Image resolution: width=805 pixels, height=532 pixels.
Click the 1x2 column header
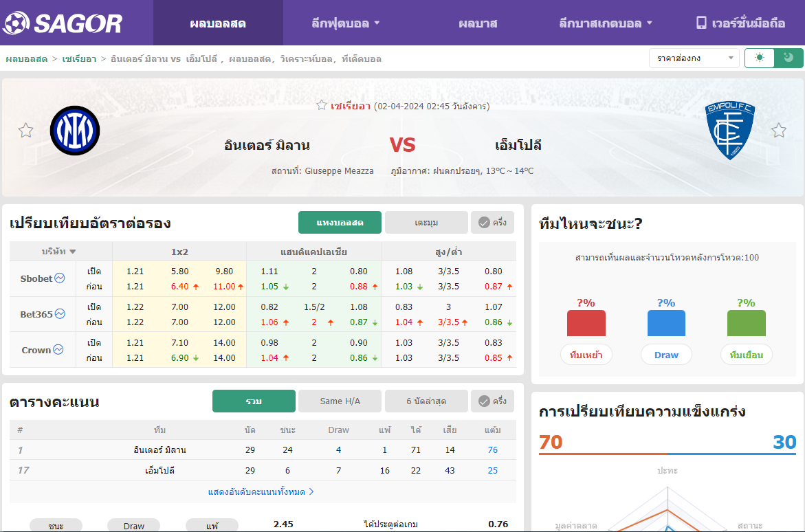click(x=179, y=252)
